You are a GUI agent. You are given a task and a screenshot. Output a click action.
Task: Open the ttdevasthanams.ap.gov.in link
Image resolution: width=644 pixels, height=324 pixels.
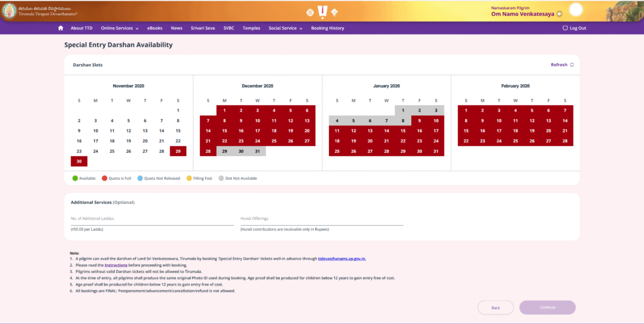341,259
